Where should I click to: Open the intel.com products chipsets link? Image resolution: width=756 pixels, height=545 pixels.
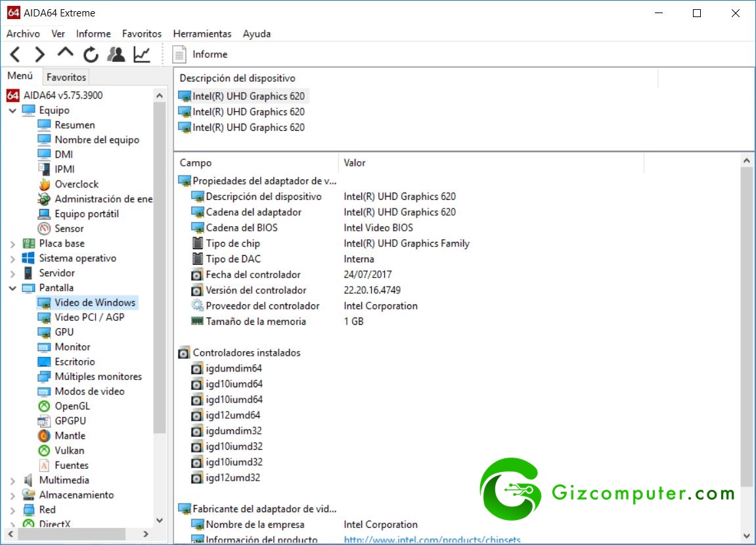click(432, 540)
